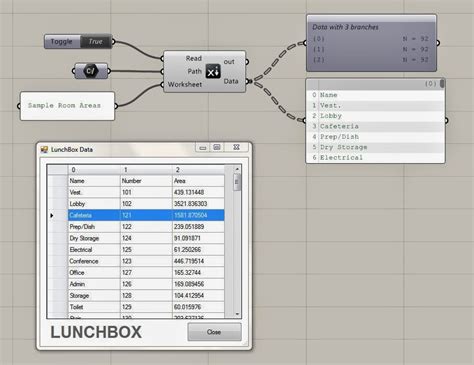Select the Cafeteria row marker arrow

[52, 216]
